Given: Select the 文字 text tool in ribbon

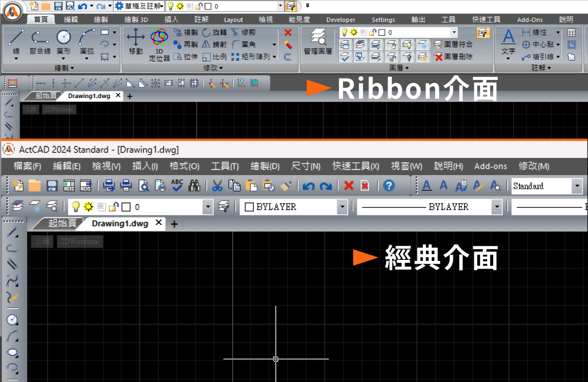Looking at the screenshot, I should [x=509, y=42].
